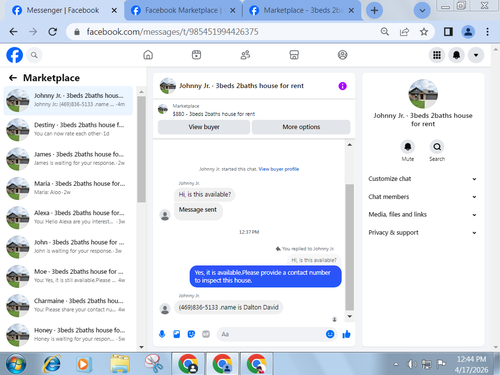Open the View buyer profile link
Image resolution: width=500 pixels, height=375 pixels.
279,169
